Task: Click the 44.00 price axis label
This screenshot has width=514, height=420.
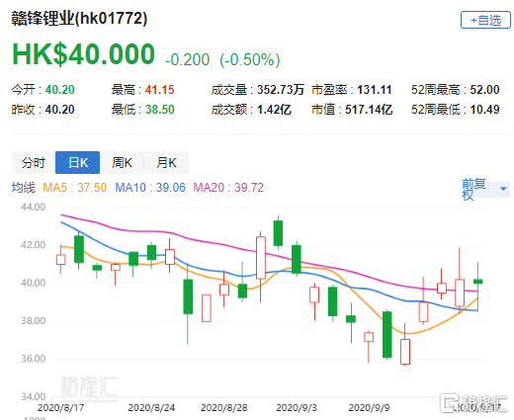Action: click(x=33, y=207)
